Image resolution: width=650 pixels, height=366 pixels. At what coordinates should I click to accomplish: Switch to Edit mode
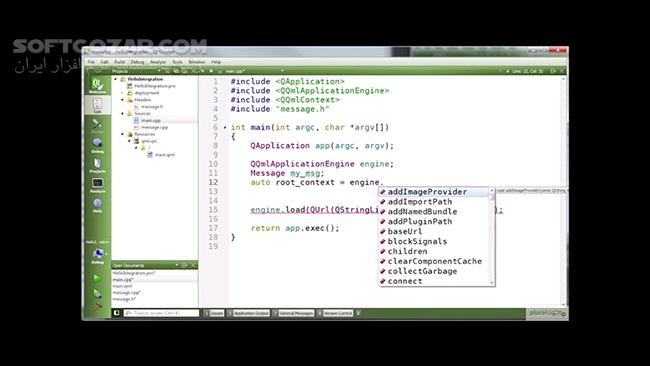[97, 105]
